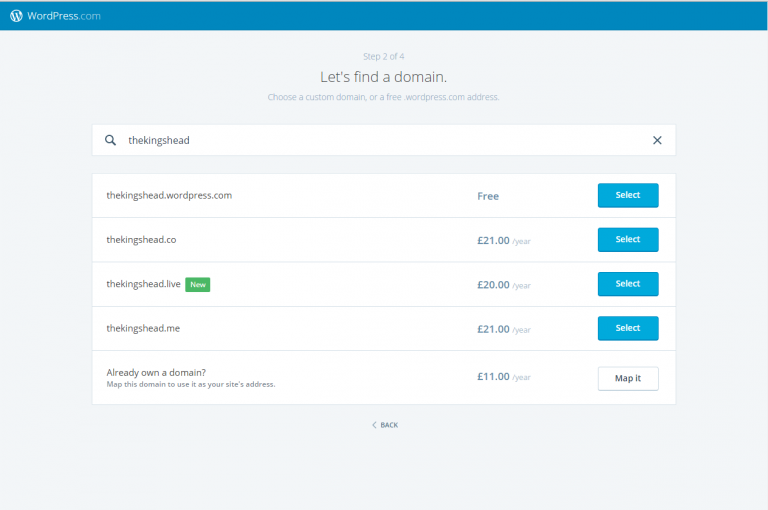The image size is (768, 510).
Task: Click the Map it button
Action: 628,378
